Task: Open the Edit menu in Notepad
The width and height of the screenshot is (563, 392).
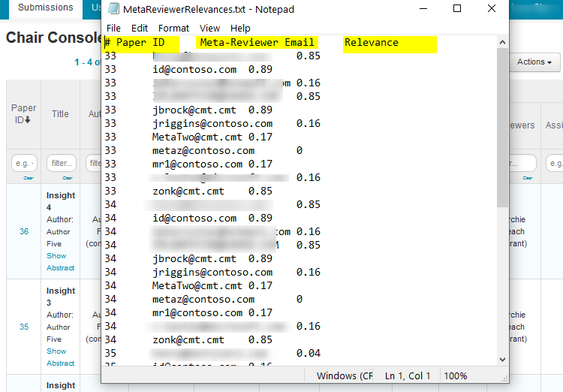Action: [x=140, y=28]
